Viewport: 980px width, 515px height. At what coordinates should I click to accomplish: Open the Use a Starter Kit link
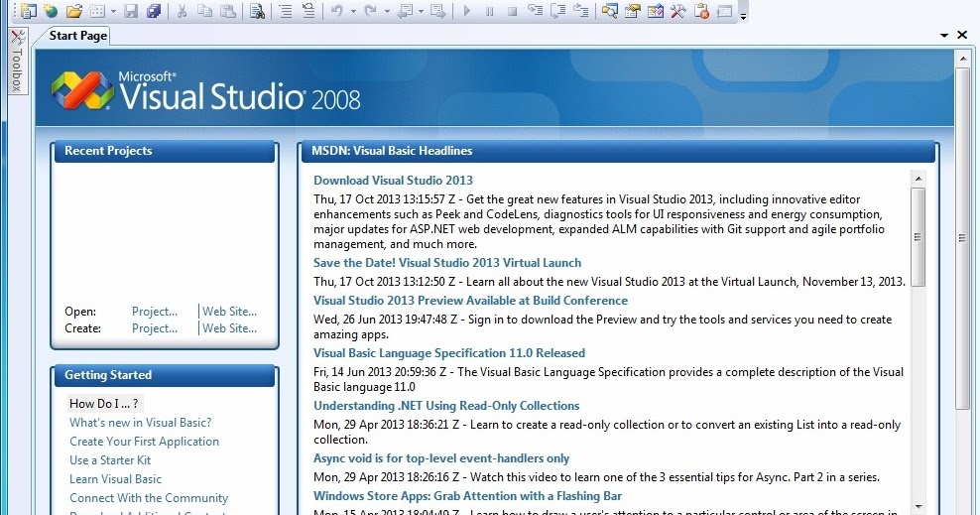(x=110, y=460)
